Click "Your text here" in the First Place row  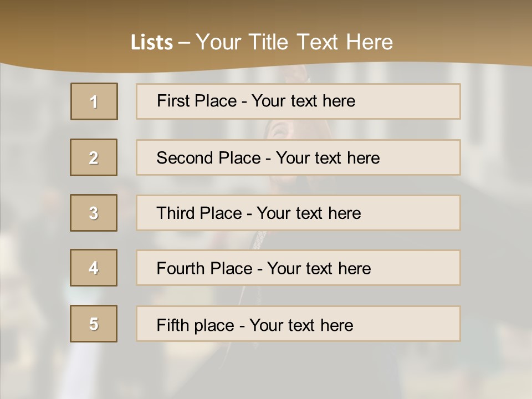(x=303, y=101)
